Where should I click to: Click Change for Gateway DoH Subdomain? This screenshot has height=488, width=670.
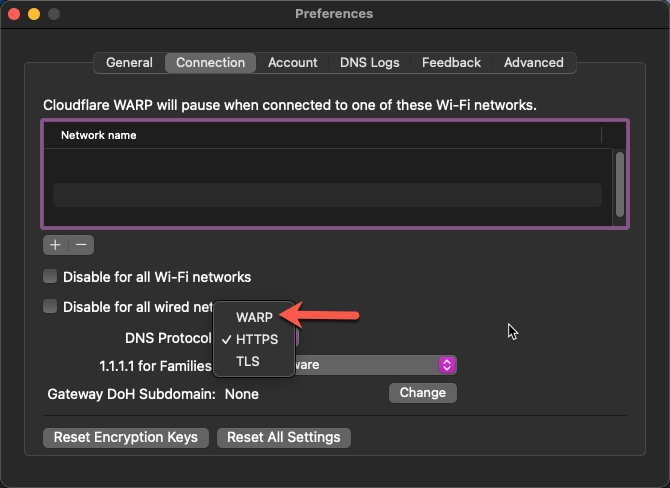(423, 393)
